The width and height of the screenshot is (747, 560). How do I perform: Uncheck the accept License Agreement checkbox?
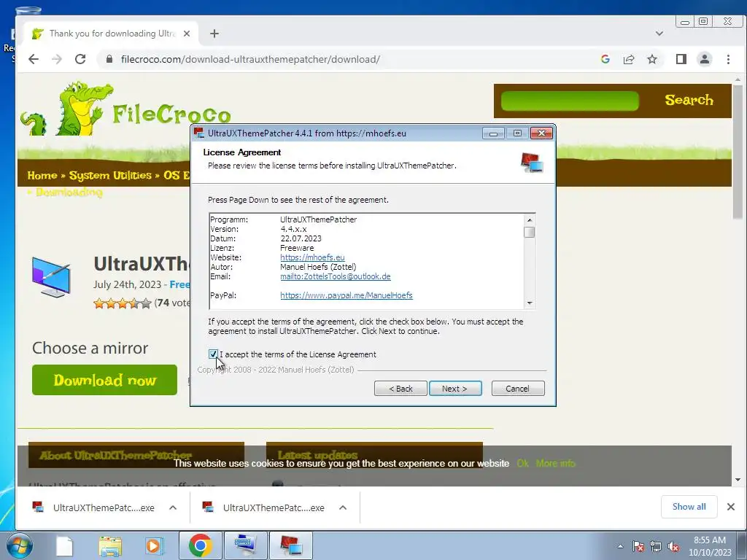tap(213, 354)
